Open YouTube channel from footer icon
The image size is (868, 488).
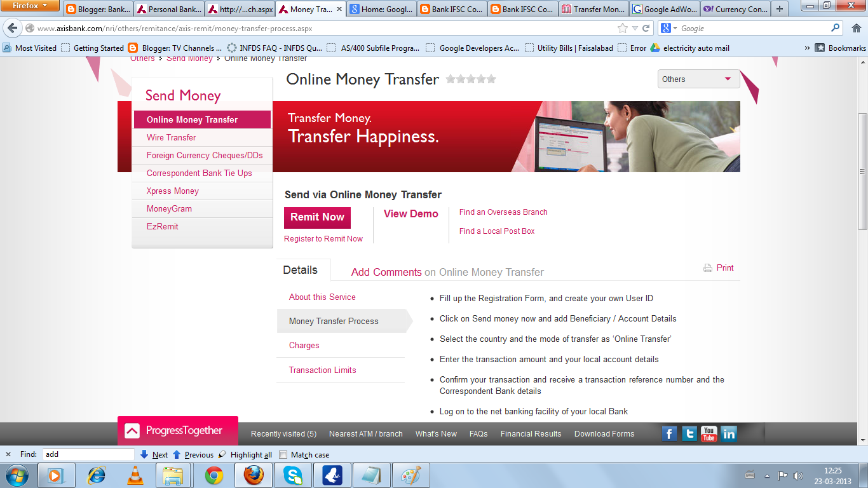coord(709,433)
